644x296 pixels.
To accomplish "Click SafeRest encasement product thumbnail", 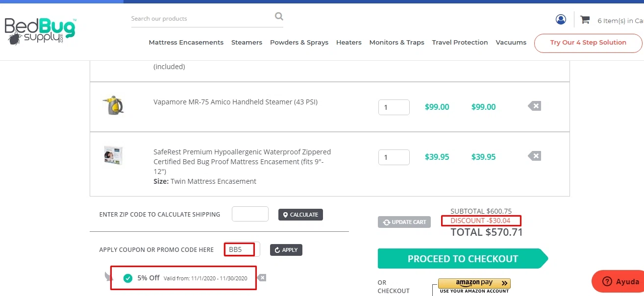I will tap(113, 155).
